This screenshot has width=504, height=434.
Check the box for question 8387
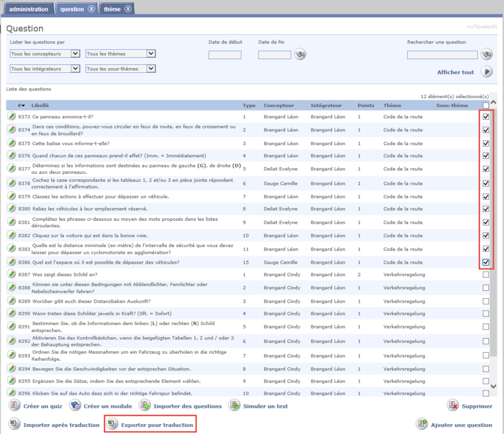(486, 275)
